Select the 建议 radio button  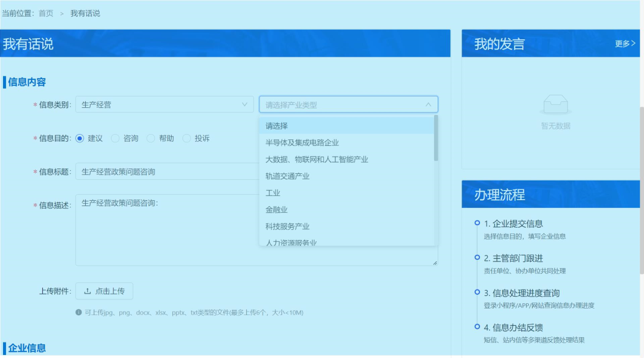coord(80,138)
